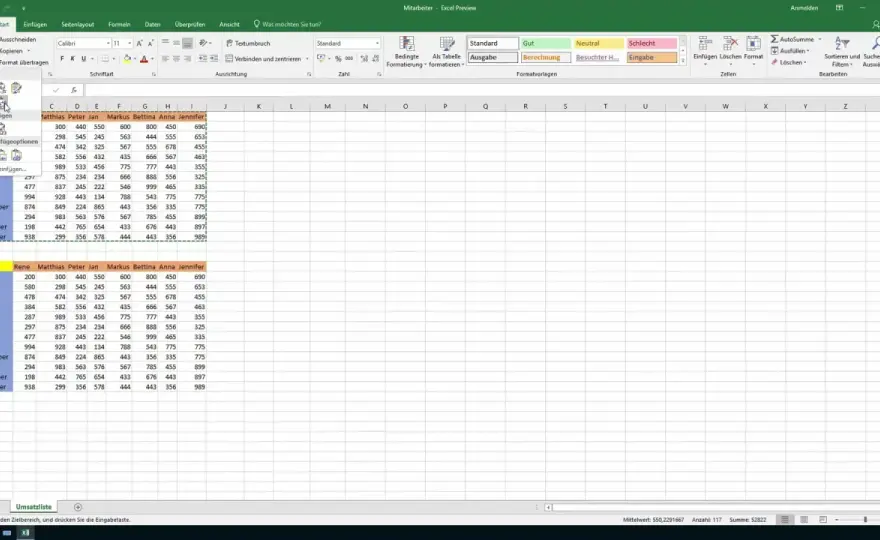Click Format übertragen
The image size is (880, 540).
24,62
